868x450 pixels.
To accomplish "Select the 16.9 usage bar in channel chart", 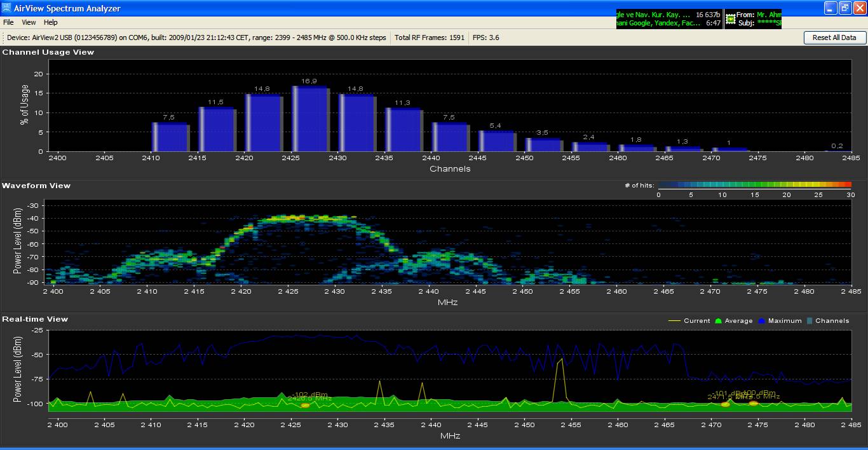I will 309,119.
